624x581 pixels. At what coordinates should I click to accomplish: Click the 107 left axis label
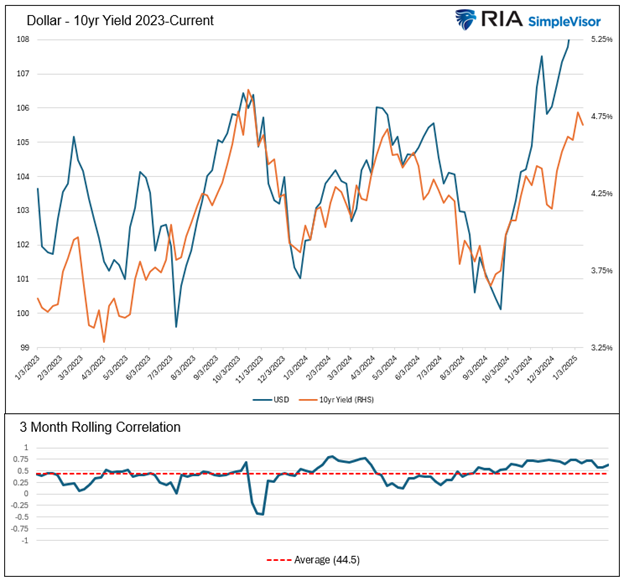pos(23,74)
